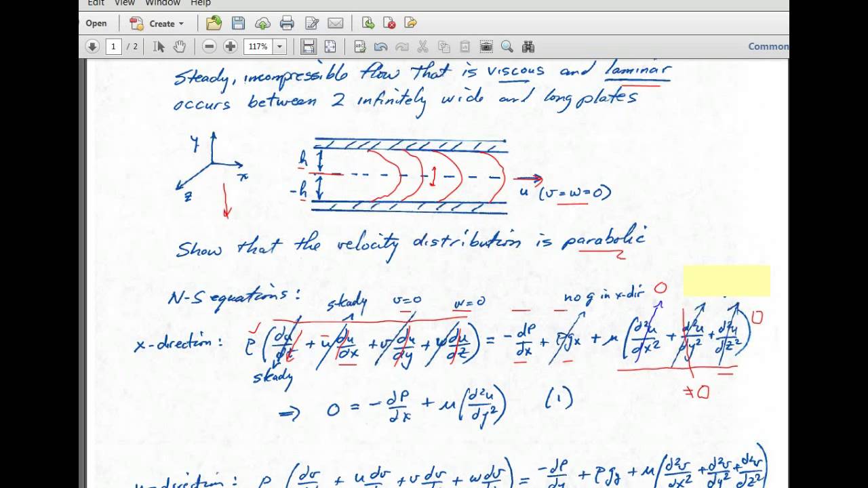Go to next page arrow button
Viewport: 868px width, 488px height.
[x=92, y=47]
